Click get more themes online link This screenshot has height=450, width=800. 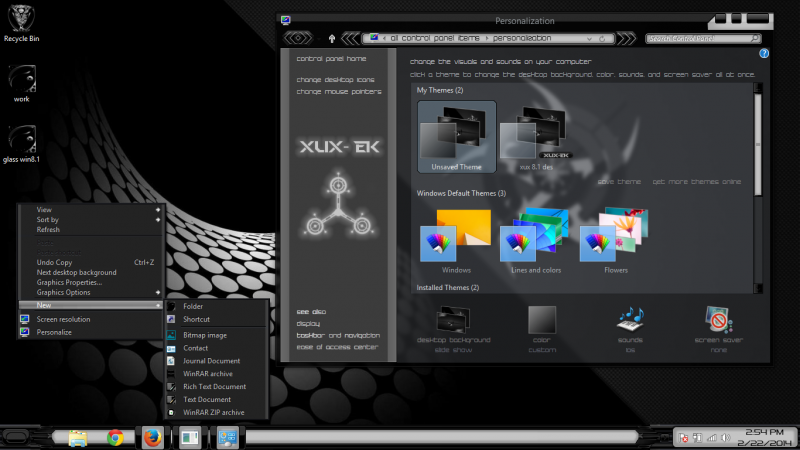point(696,182)
